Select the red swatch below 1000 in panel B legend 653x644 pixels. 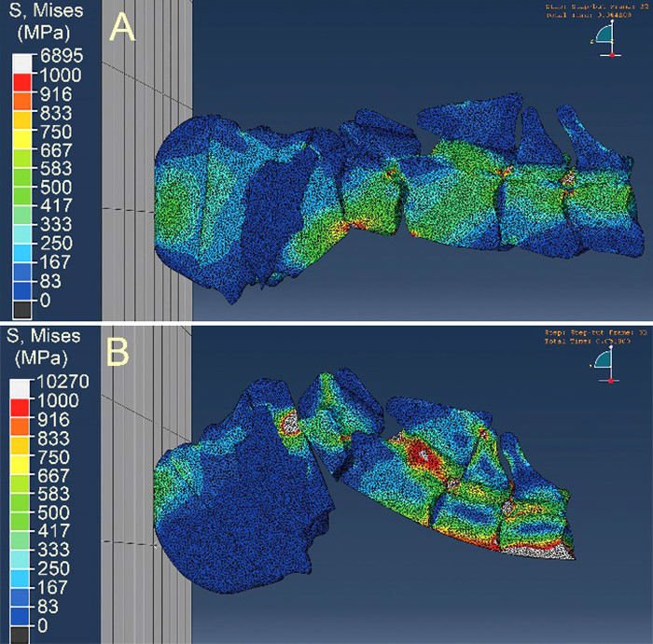pyautogui.click(x=20, y=408)
